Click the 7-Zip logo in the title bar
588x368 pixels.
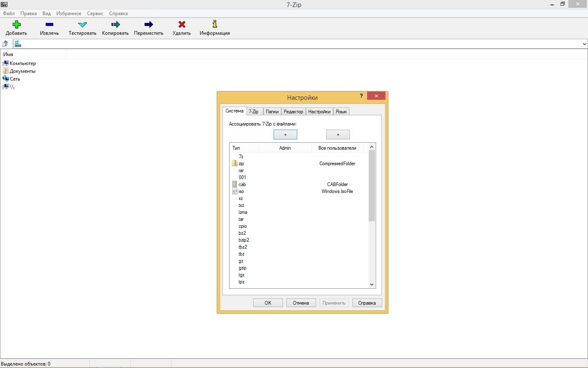4,4
